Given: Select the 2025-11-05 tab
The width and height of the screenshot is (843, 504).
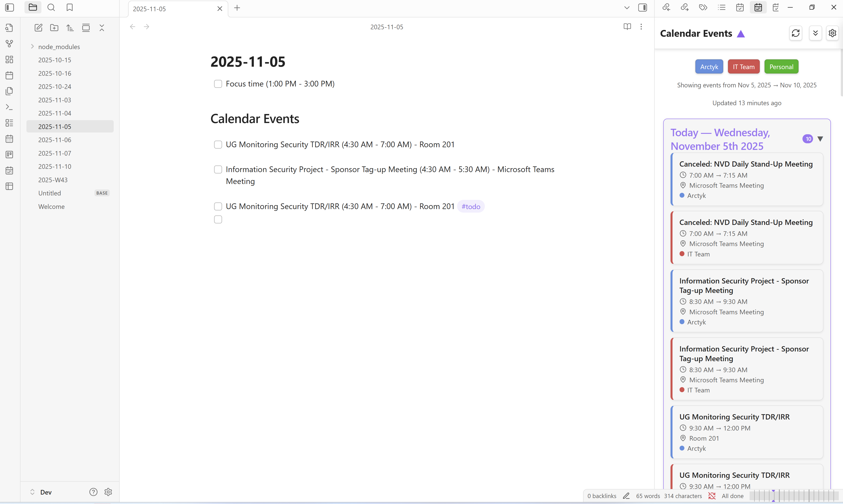Looking at the screenshot, I should (x=170, y=9).
